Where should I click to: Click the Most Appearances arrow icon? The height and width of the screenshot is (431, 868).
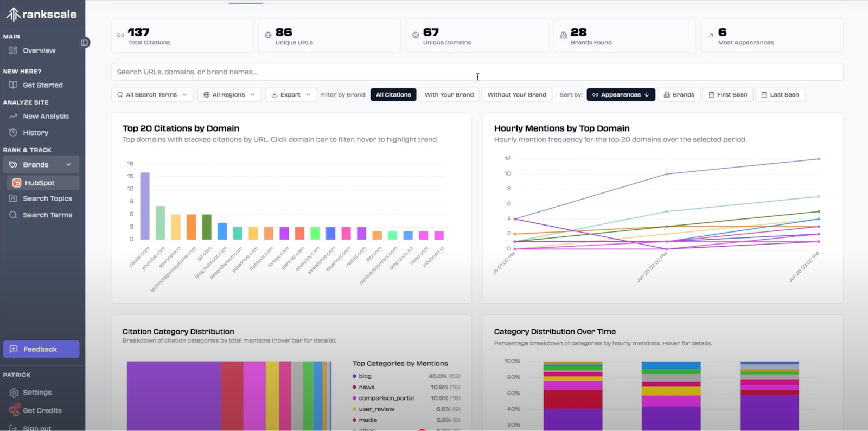[x=711, y=35]
